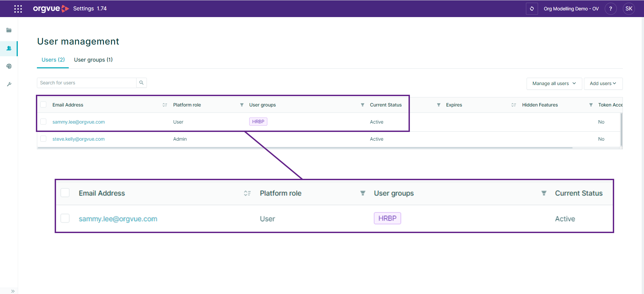The width and height of the screenshot is (644, 294).
Task: Click the Org Modelling Demo - OV tenant name
Action: (x=571, y=9)
